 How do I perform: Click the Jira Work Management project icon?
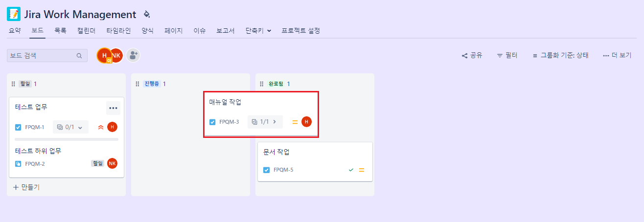point(14,14)
